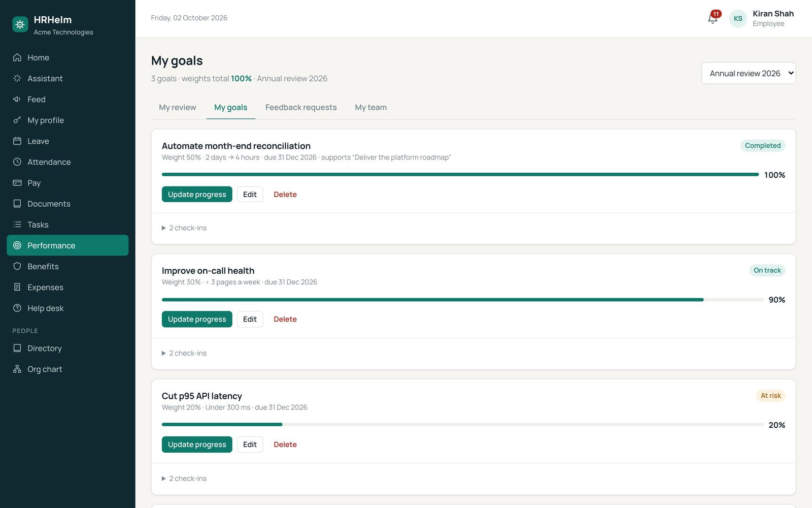The width and height of the screenshot is (812, 508).
Task: Open Expenses via the receipt icon
Action: 17,287
